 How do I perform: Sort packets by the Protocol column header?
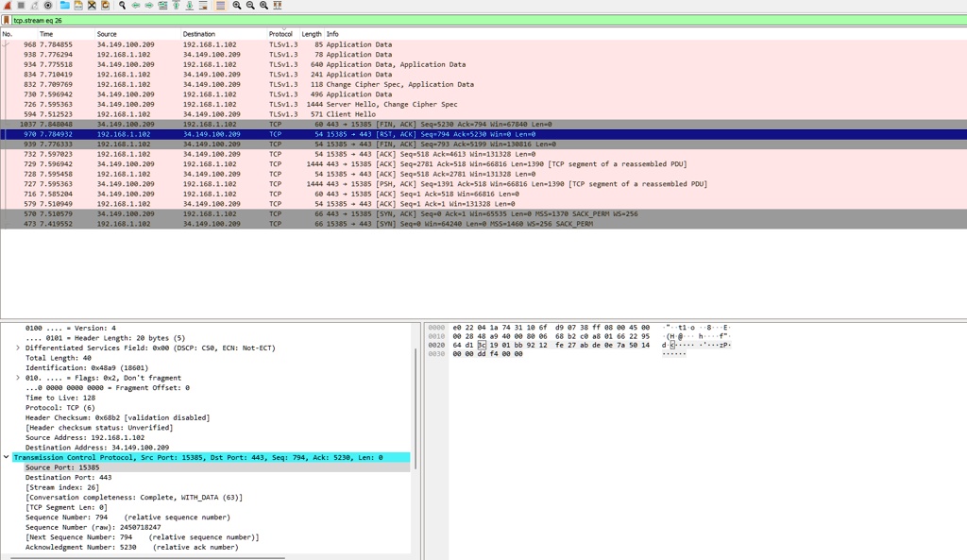click(x=280, y=34)
